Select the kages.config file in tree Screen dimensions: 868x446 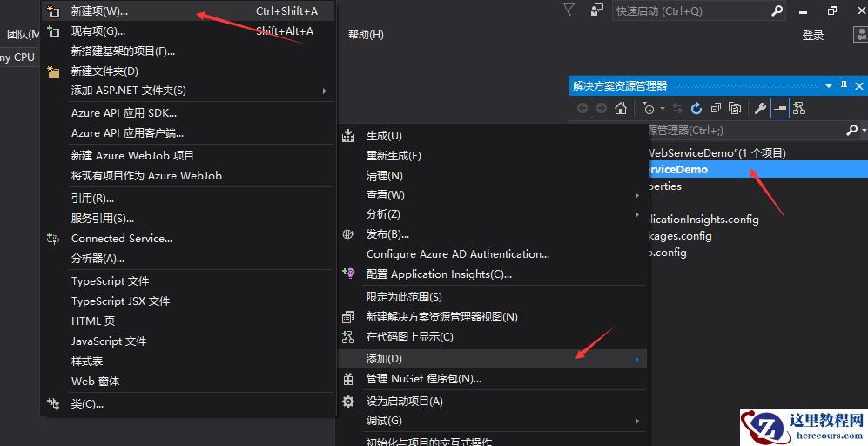point(680,235)
